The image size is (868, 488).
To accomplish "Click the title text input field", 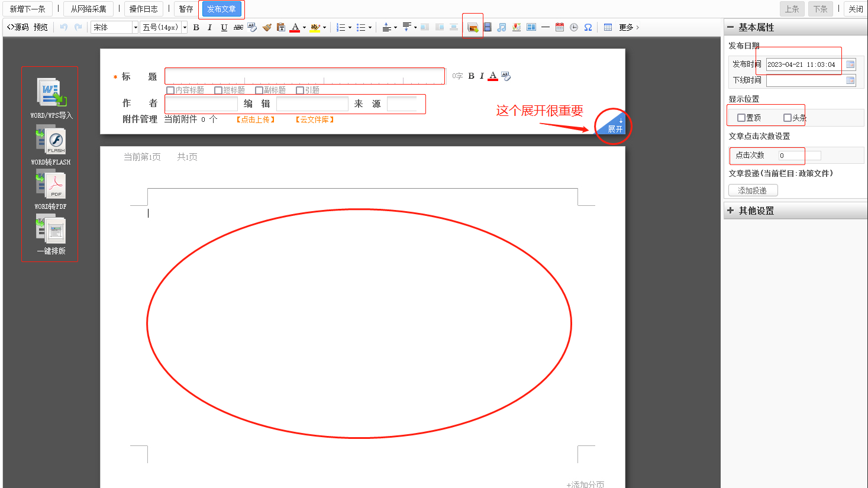I will [x=304, y=76].
